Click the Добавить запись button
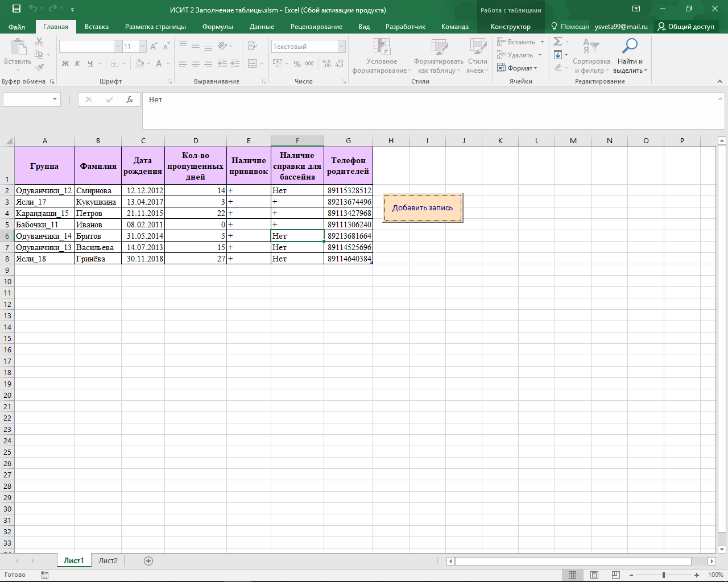Image resolution: width=728 pixels, height=582 pixels. click(x=423, y=207)
